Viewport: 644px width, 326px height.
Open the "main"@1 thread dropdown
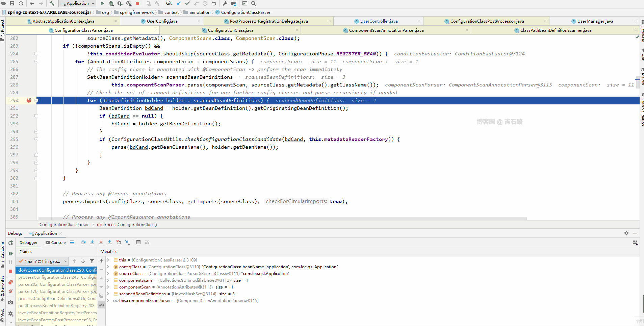coord(43,261)
